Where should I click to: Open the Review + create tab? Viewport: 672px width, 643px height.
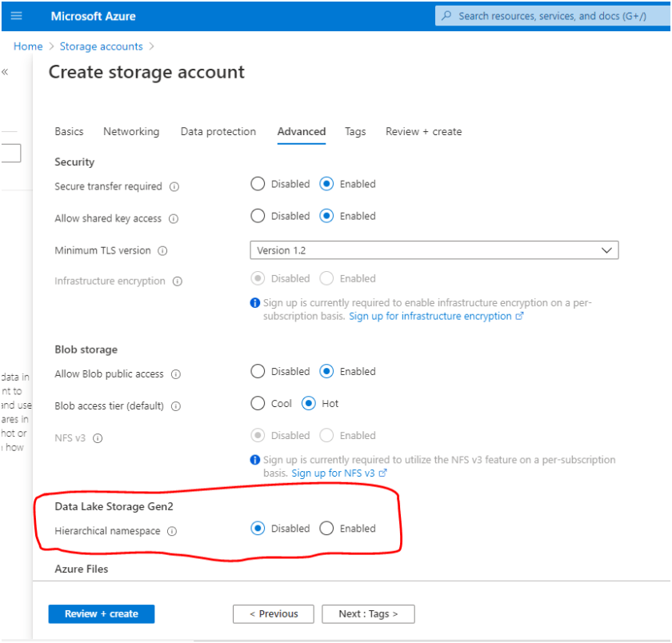point(423,131)
